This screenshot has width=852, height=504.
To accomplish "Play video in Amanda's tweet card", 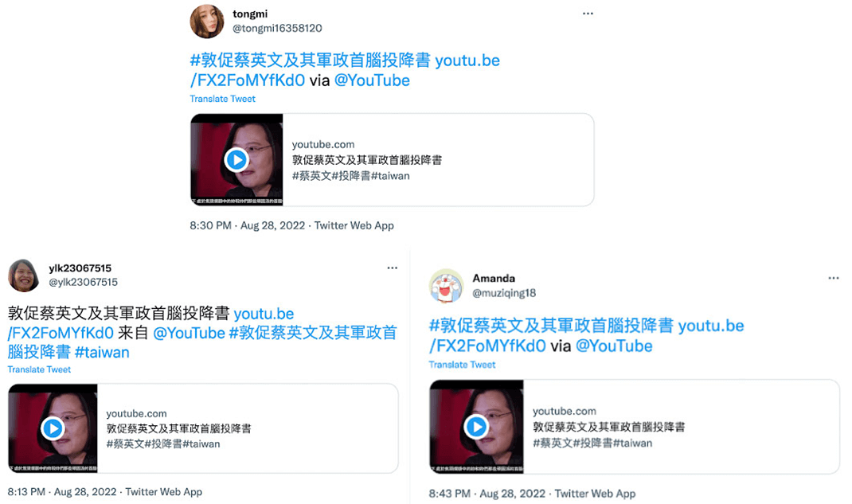I will tap(476, 427).
